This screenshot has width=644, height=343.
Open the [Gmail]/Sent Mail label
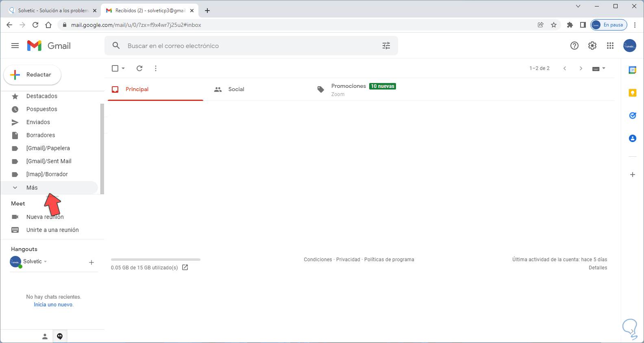pyautogui.click(x=49, y=161)
